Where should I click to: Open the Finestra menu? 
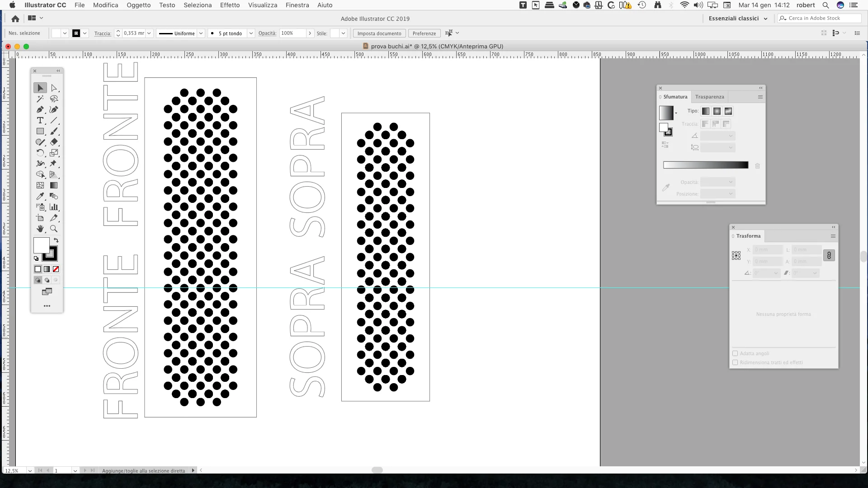point(297,5)
